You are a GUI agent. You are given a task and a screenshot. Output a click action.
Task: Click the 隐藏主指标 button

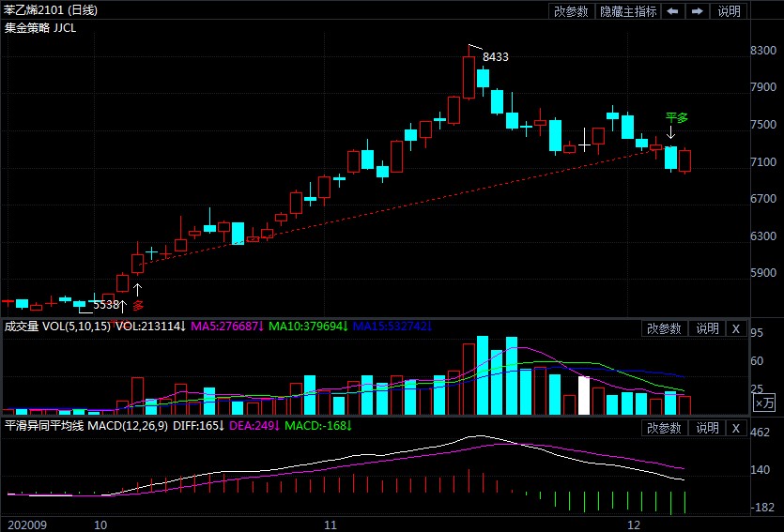[628, 11]
